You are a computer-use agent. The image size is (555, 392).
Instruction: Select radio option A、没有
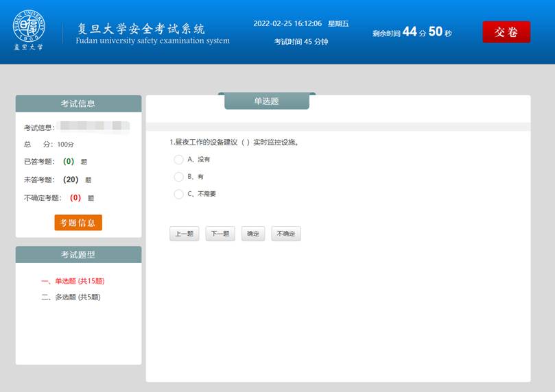coord(178,160)
